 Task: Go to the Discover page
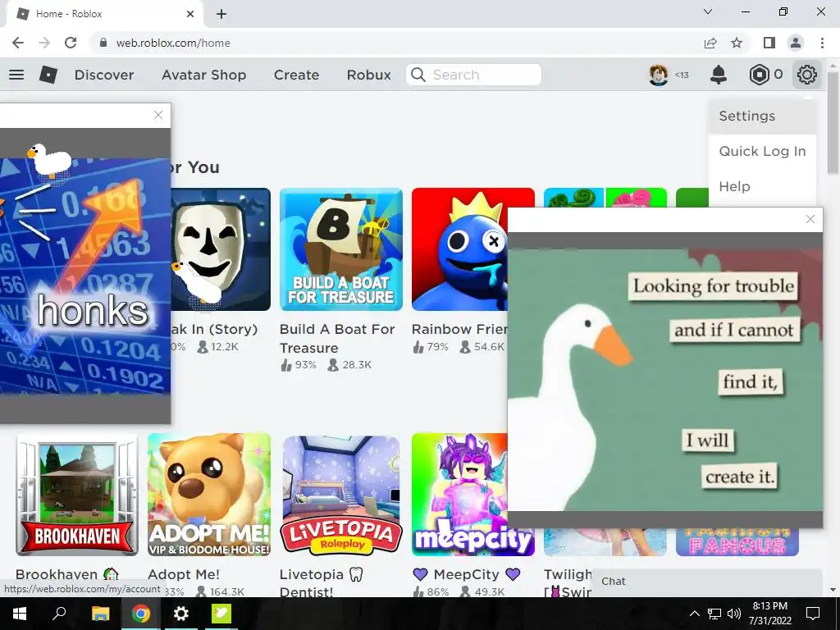104,75
